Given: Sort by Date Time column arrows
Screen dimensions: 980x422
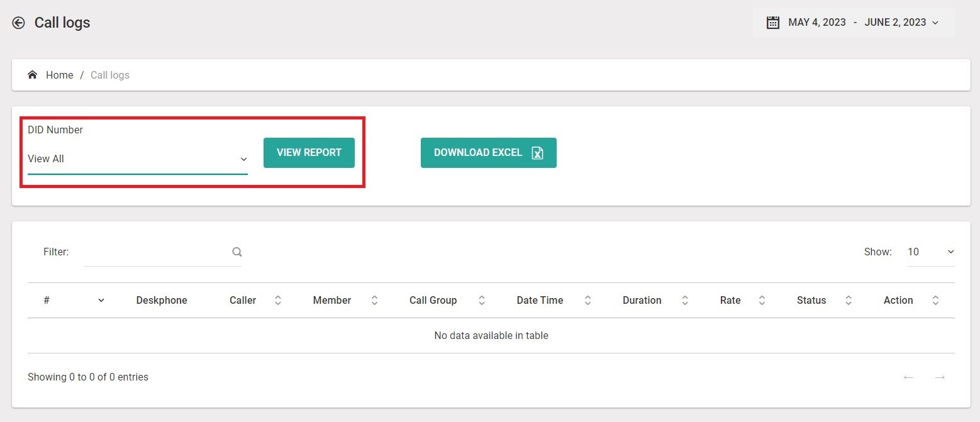Looking at the screenshot, I should [x=587, y=300].
